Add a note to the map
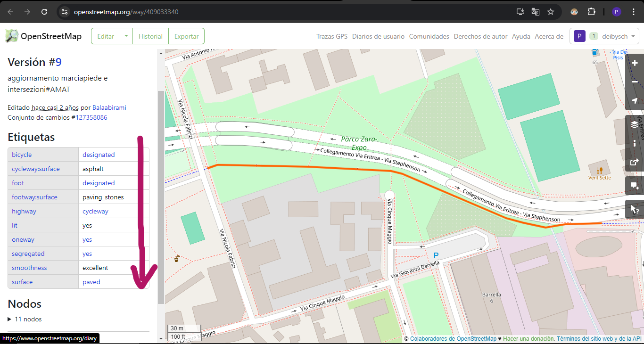Image resolution: width=644 pixels, height=344 pixels. [x=635, y=186]
